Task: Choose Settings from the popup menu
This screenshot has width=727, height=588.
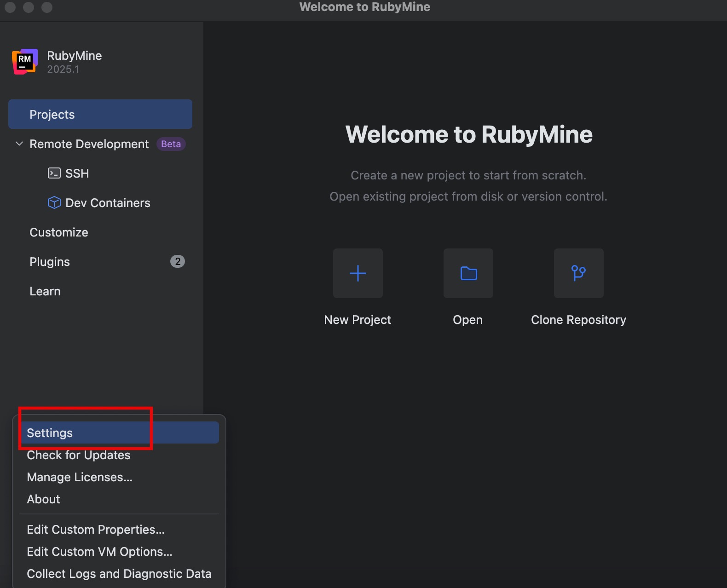Action: (x=50, y=433)
